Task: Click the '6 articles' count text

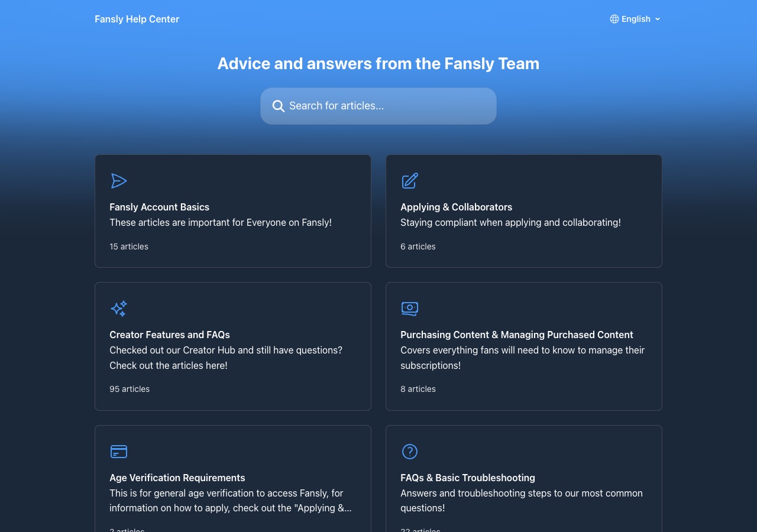Action: 418,246
